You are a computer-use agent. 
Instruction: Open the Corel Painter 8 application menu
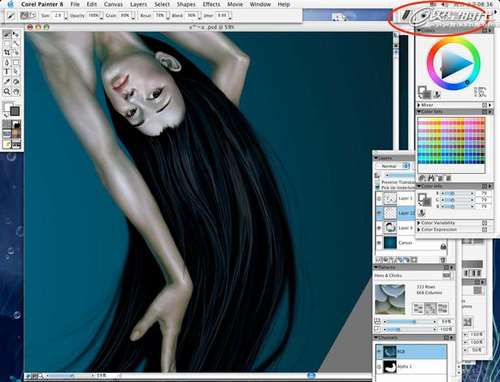pyautogui.click(x=42, y=4)
